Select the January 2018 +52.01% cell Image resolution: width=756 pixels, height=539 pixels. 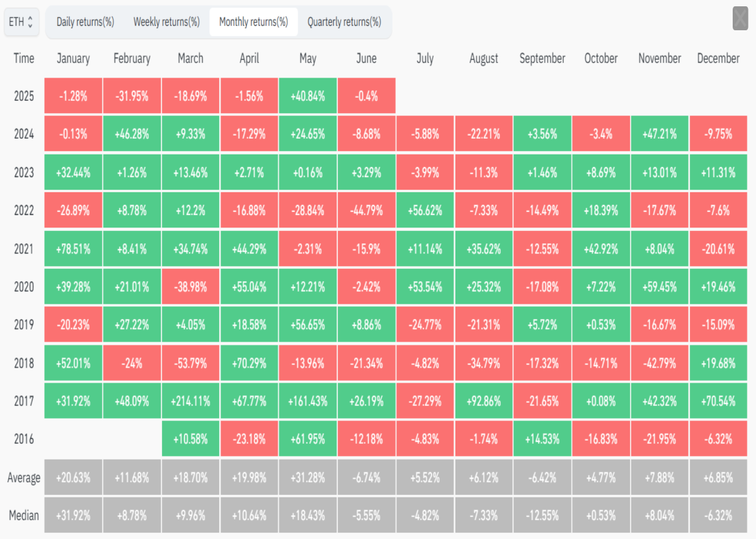pyautogui.click(x=73, y=363)
